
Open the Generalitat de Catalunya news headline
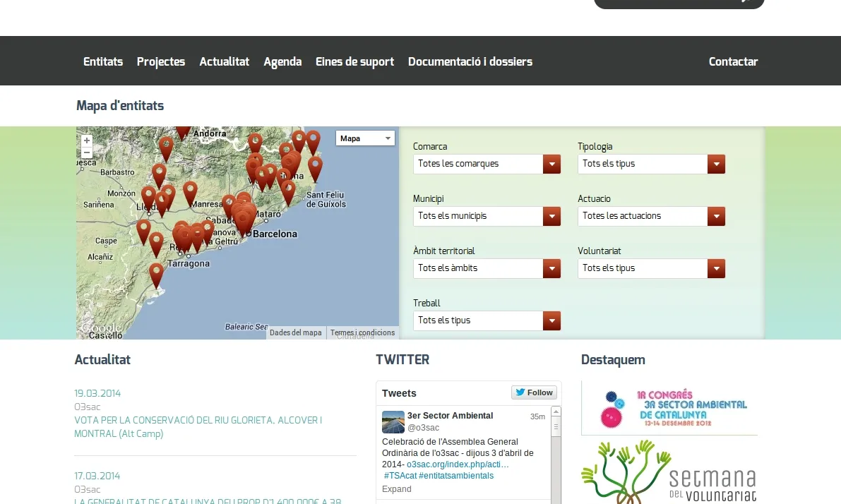208,500
